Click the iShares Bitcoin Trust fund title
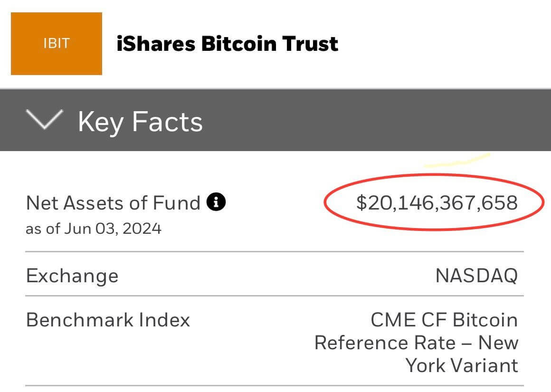Viewport: 551px width, 392px height. 227,44
